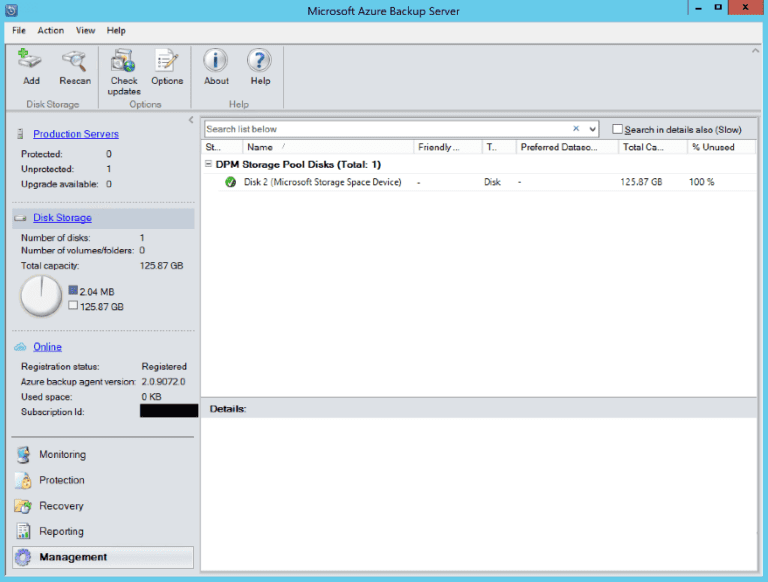Sort by the Friendly name column header
Viewport: 768px width, 582px height.
[448, 147]
